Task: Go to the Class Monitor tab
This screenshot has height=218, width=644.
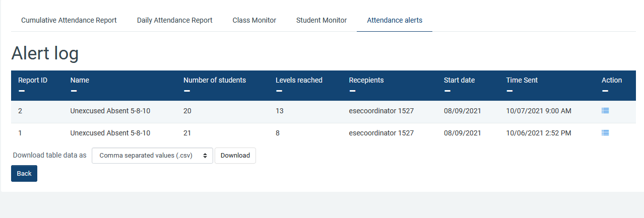Action: click(x=254, y=20)
